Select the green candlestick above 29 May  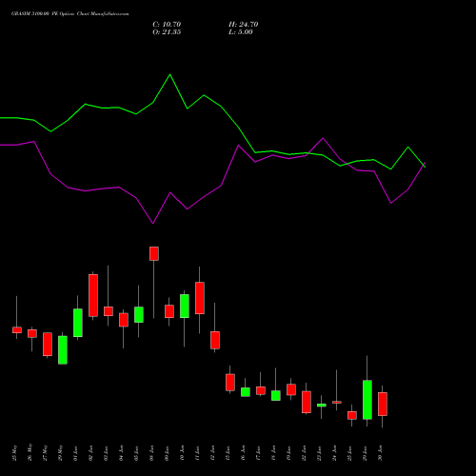click(63, 350)
